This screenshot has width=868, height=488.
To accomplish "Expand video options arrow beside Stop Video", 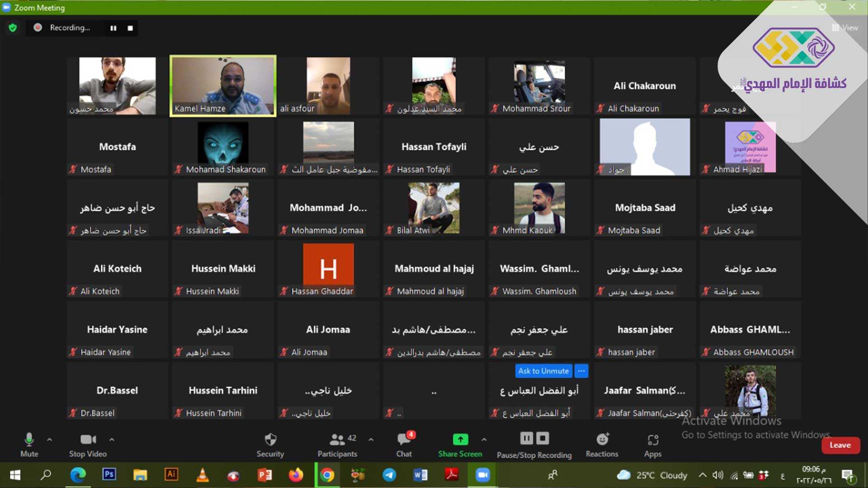I will [x=112, y=439].
